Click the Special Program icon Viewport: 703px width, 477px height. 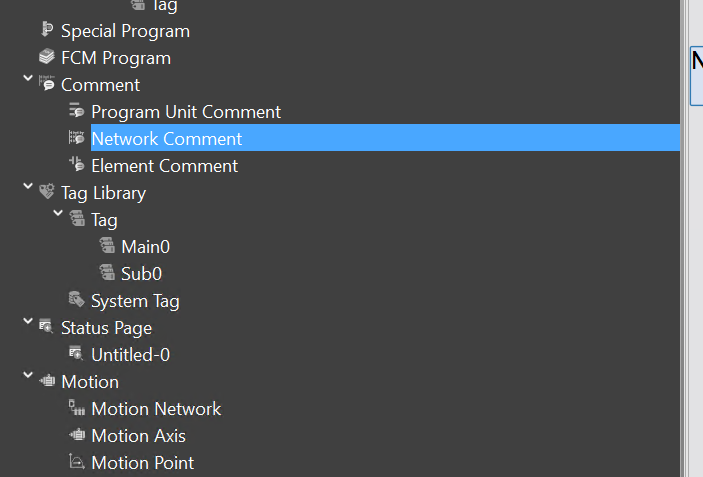click(46, 30)
